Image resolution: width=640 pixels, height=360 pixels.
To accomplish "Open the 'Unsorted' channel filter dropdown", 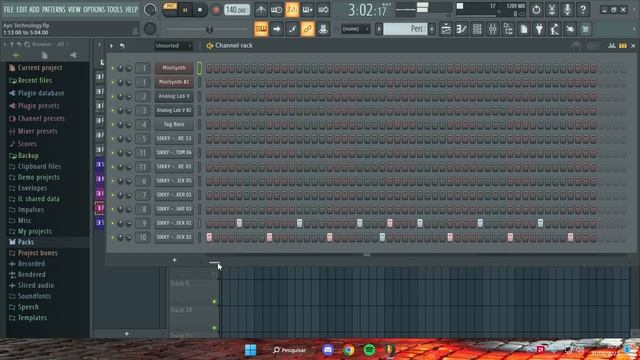I will tap(173, 46).
